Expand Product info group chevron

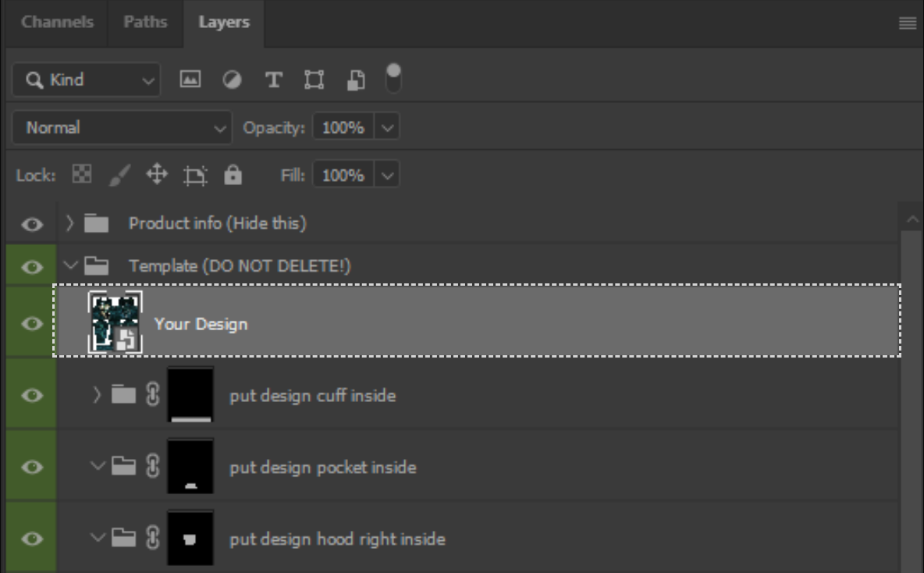[x=69, y=223]
